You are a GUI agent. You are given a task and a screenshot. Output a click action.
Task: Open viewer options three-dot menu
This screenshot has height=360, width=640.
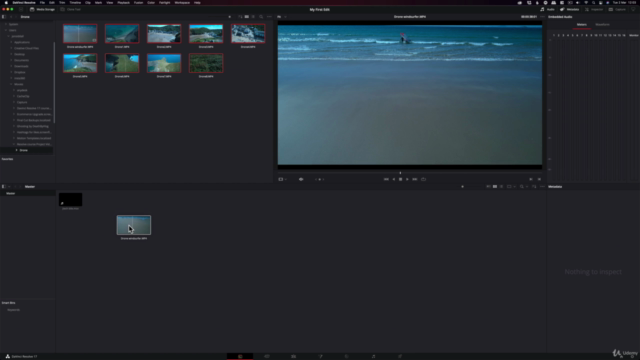(x=542, y=17)
